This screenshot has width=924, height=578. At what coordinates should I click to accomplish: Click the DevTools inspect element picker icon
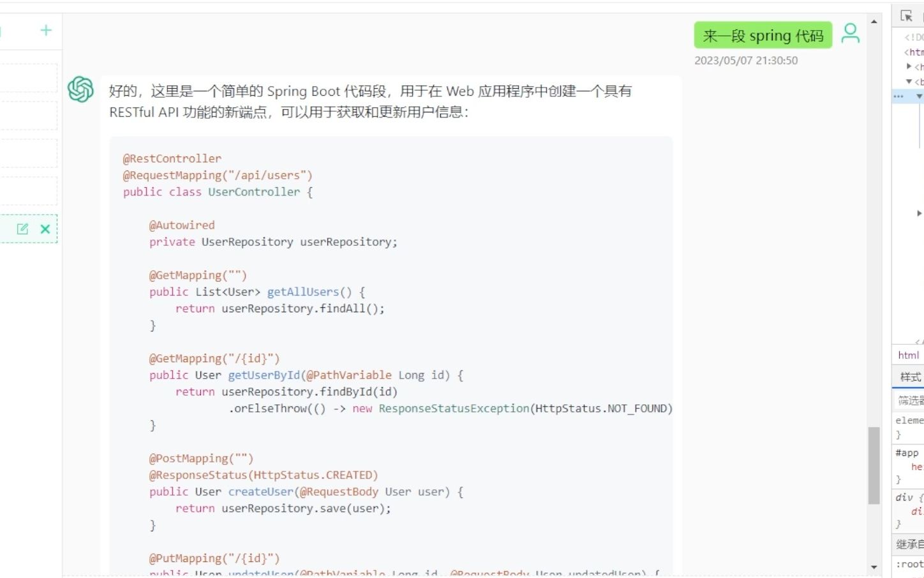click(x=906, y=16)
